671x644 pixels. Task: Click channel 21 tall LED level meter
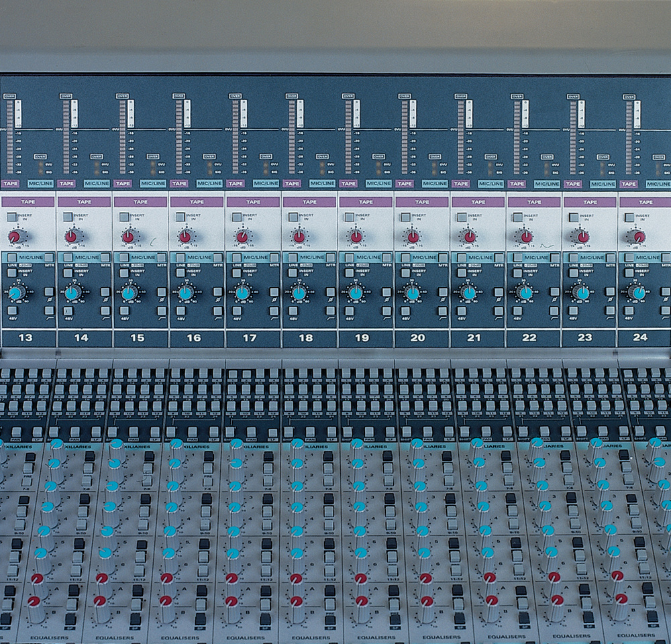coord(461,138)
